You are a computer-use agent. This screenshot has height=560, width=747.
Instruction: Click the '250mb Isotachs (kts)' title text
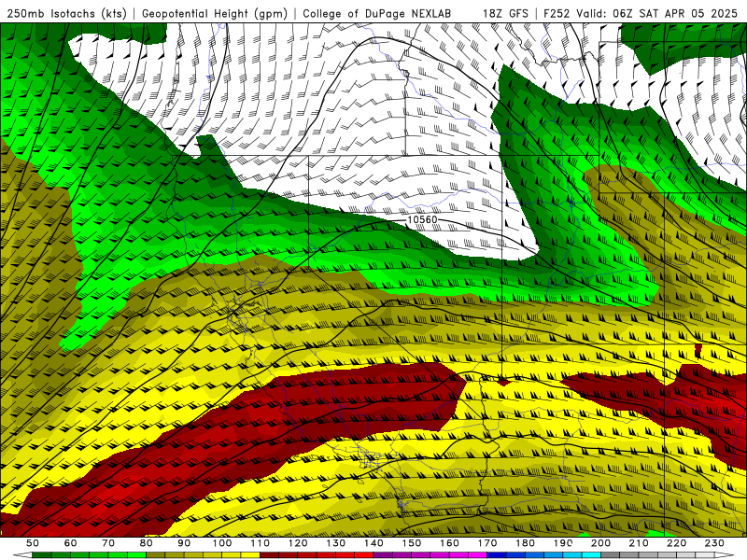(x=66, y=14)
